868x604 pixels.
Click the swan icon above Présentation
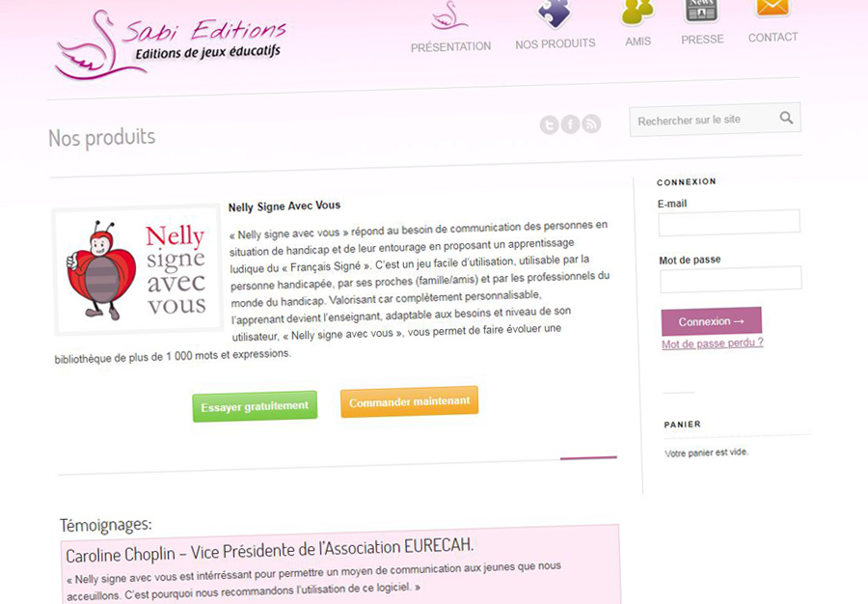(x=450, y=16)
